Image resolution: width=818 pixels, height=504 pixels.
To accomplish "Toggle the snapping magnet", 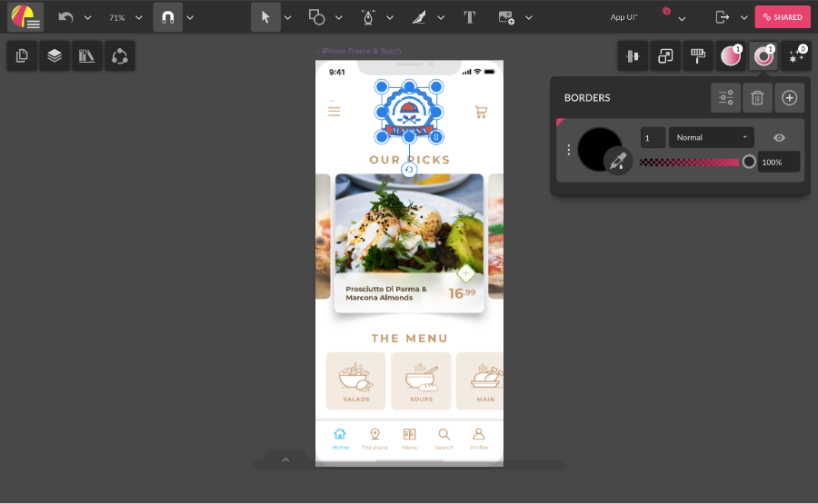I will point(167,17).
